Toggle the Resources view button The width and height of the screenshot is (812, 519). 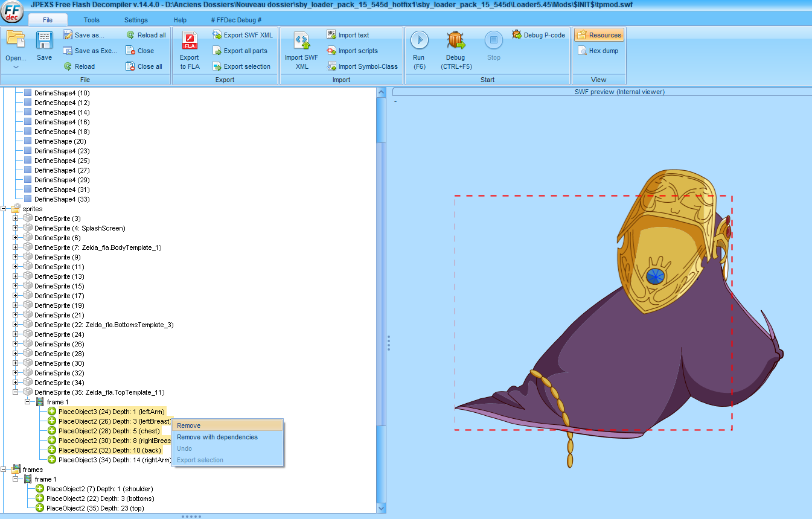pyautogui.click(x=599, y=35)
